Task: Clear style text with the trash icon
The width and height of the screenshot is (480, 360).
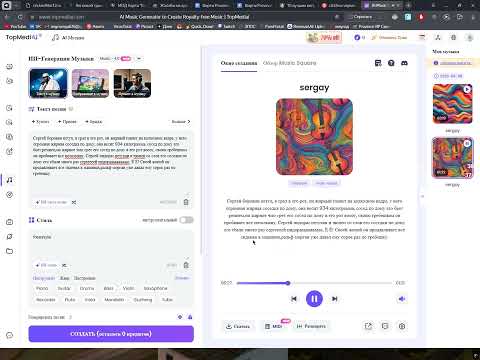Action: [x=186, y=265]
